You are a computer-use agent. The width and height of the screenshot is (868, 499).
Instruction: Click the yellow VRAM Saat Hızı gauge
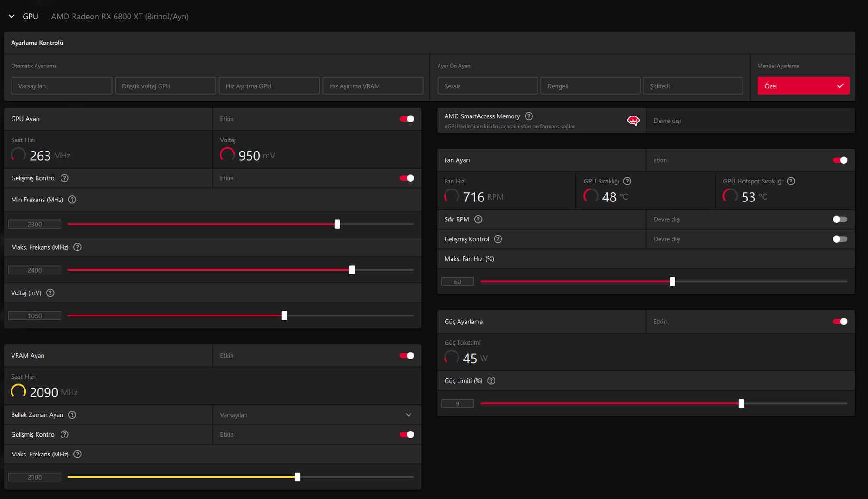(x=18, y=392)
